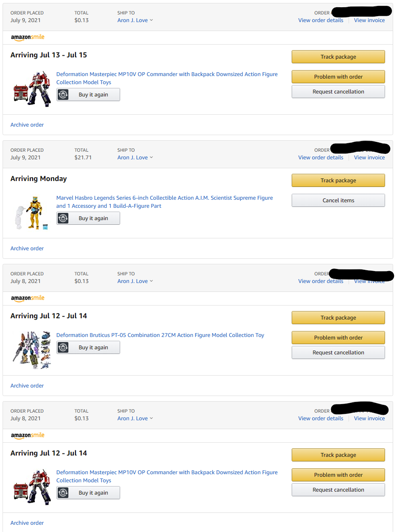
Task: View order details for the $21.71 order
Action: point(321,158)
